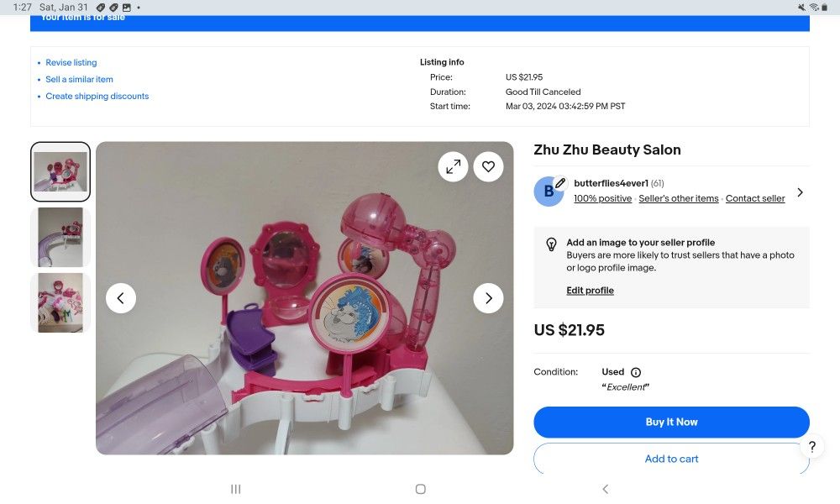Add item to watchlist with heart icon
The image size is (840, 504).
click(x=488, y=166)
